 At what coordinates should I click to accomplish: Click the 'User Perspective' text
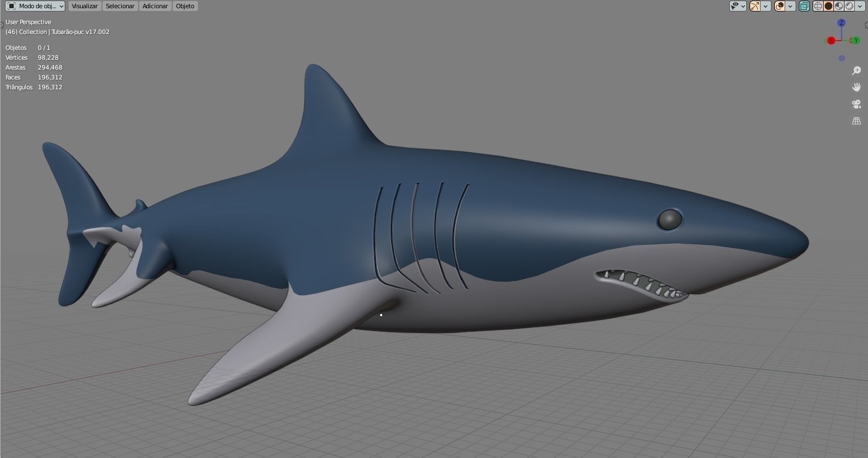pyautogui.click(x=29, y=22)
